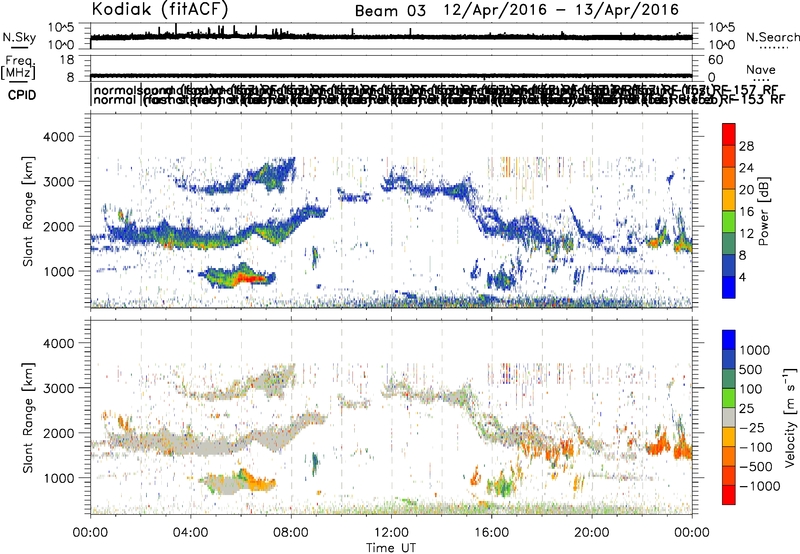Click the "08:00" time tick label
The width and height of the screenshot is (800, 554).
(291, 533)
